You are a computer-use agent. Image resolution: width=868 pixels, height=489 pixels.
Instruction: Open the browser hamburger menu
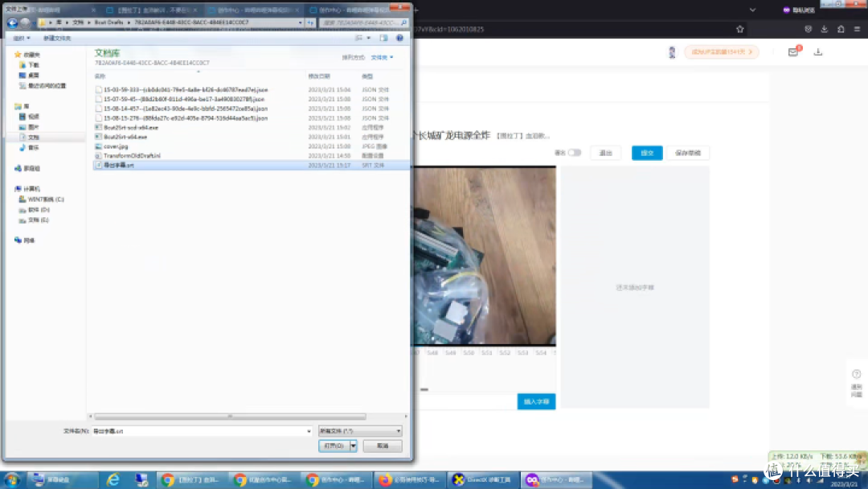(857, 29)
